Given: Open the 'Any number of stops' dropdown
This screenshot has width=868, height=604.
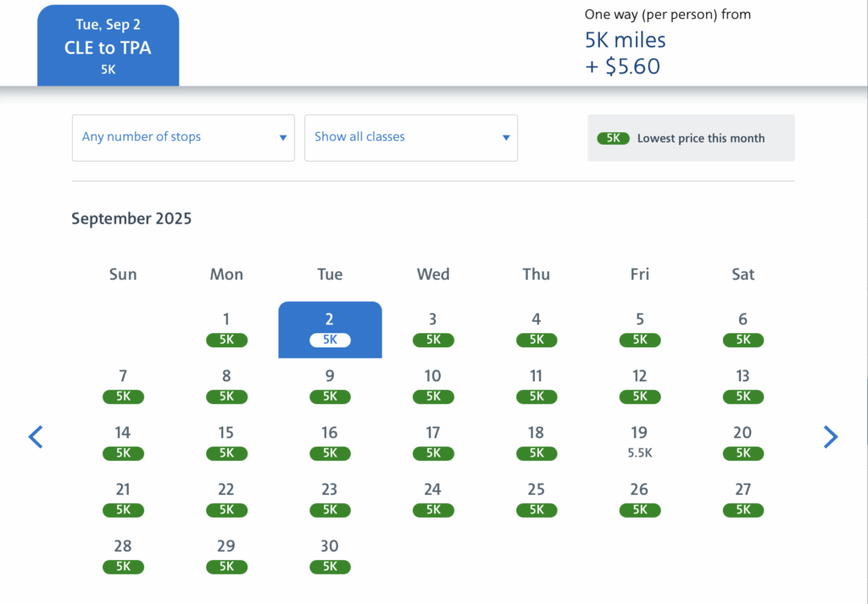Looking at the screenshot, I should pyautogui.click(x=183, y=137).
